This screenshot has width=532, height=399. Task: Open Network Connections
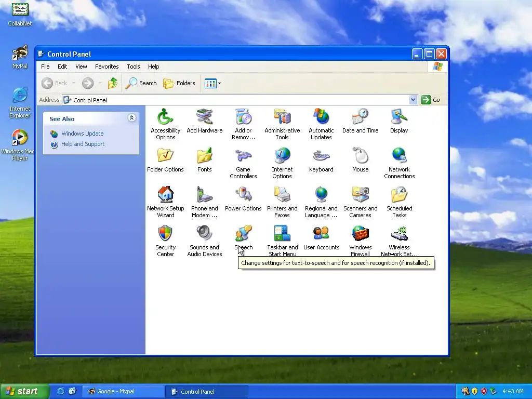[399, 163]
